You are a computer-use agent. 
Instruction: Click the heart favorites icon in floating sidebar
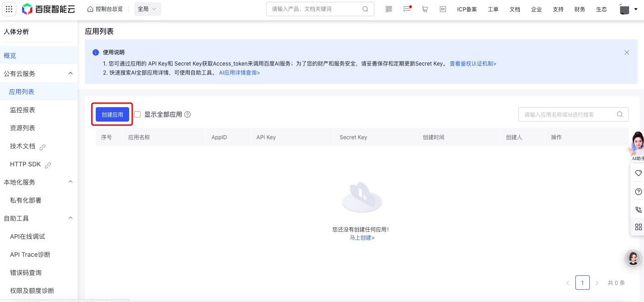click(x=638, y=173)
